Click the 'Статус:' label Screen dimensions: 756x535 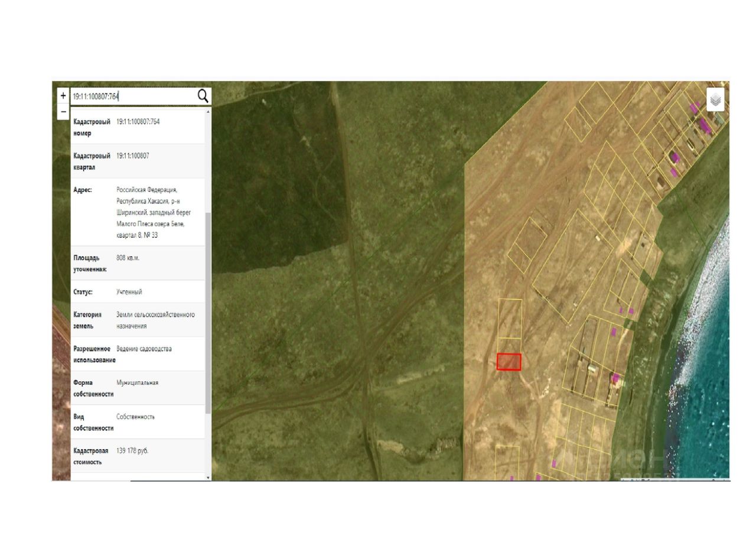coord(83,292)
